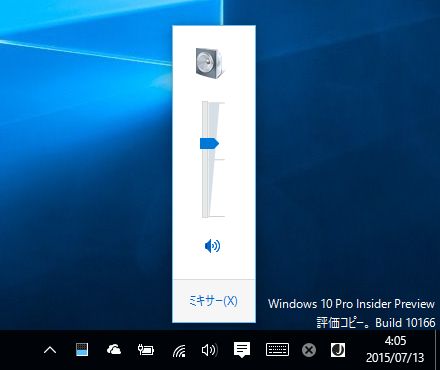This screenshot has width=440, height=370.
Task: Open the speaker device icon in volume flyout
Action: click(210, 63)
